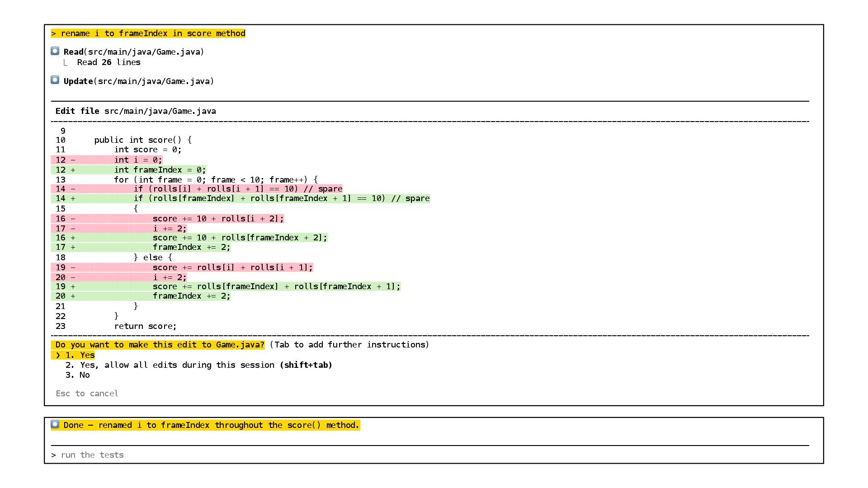Click the Update tool status bullet icon

tap(55, 80)
